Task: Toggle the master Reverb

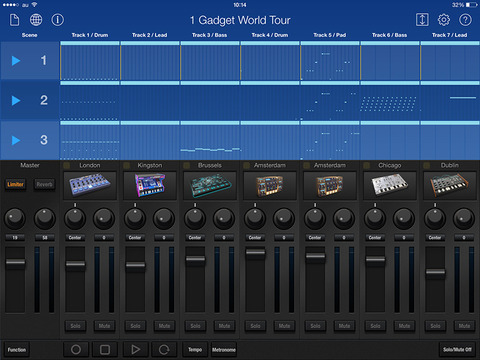Action: (44, 184)
